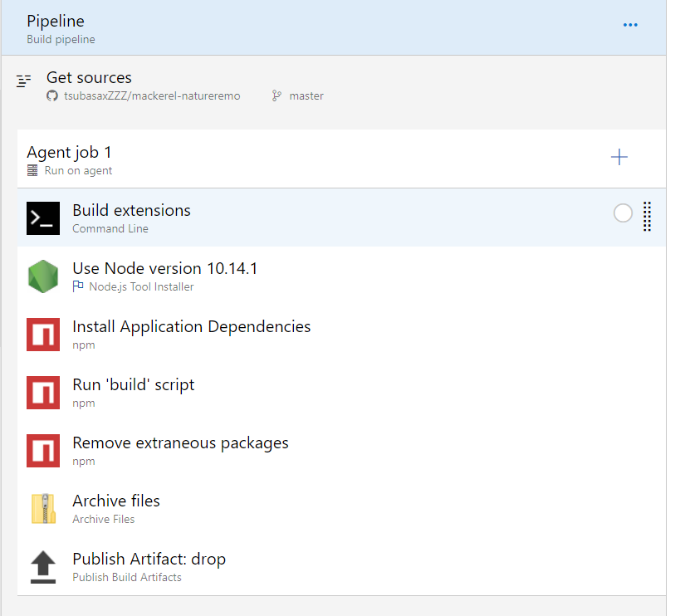
Task: Click the Node.js Tool Installer icon
Action: click(x=43, y=276)
